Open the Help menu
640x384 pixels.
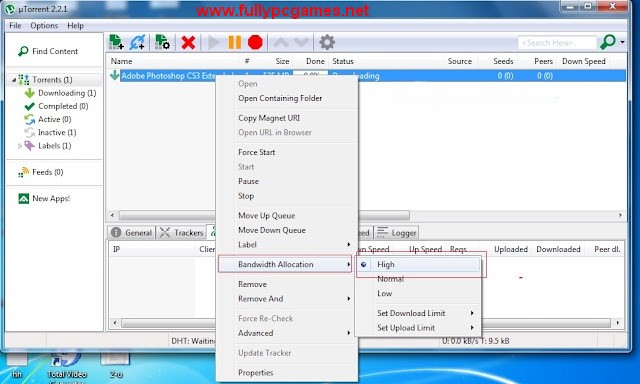[76, 25]
